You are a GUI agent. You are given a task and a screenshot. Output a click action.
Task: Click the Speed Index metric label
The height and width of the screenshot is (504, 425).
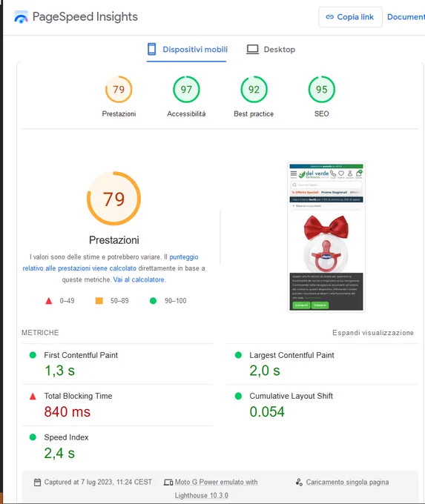[66, 437]
